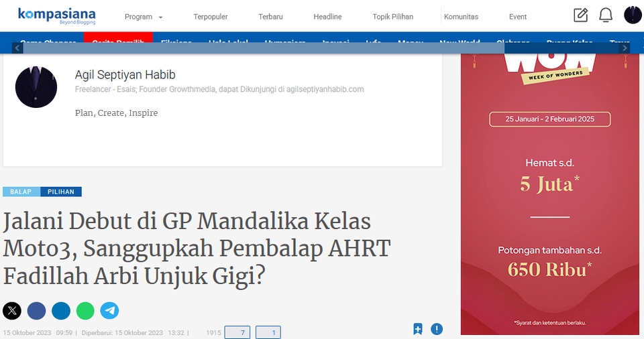The height and width of the screenshot is (339, 644).
Task: Share article on WhatsApp
Action: pyautogui.click(x=85, y=311)
